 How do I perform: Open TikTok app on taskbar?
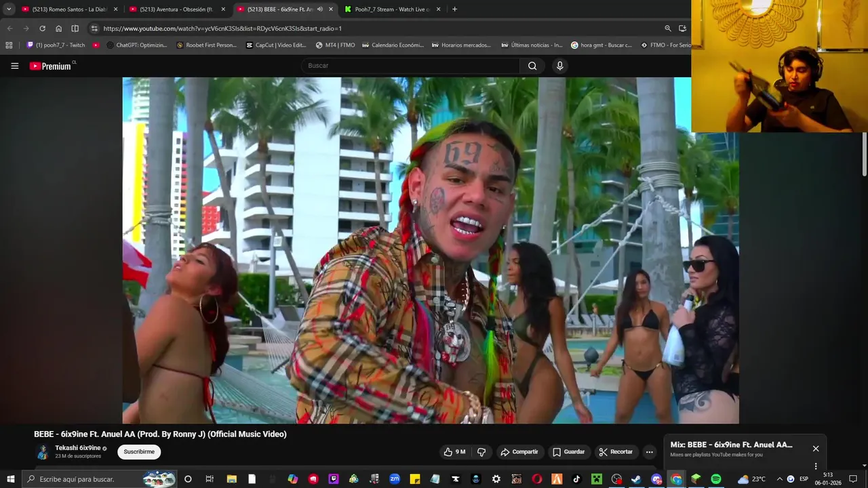click(577, 479)
